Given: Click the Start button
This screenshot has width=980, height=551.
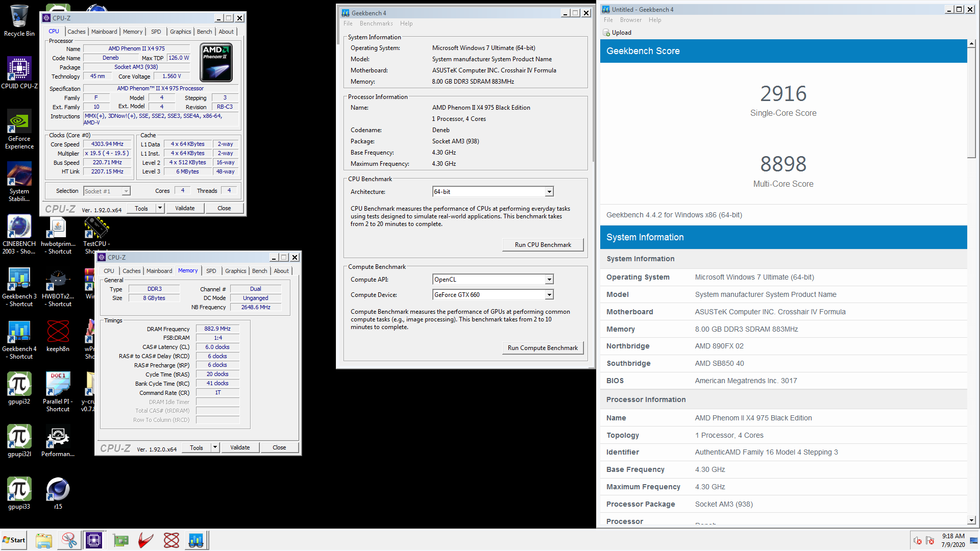Looking at the screenshot, I should click(14, 540).
